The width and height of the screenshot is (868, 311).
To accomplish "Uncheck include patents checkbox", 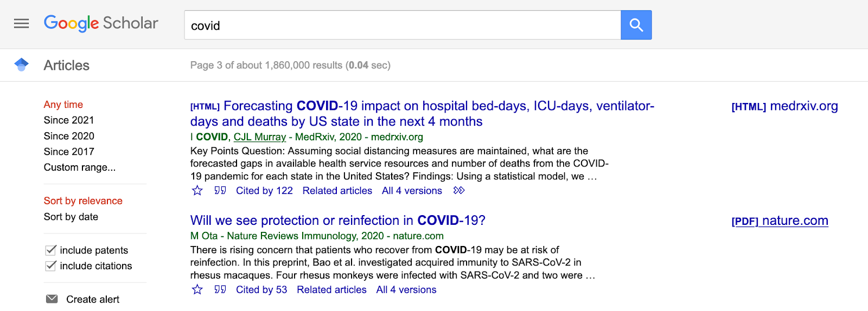I will [x=50, y=250].
